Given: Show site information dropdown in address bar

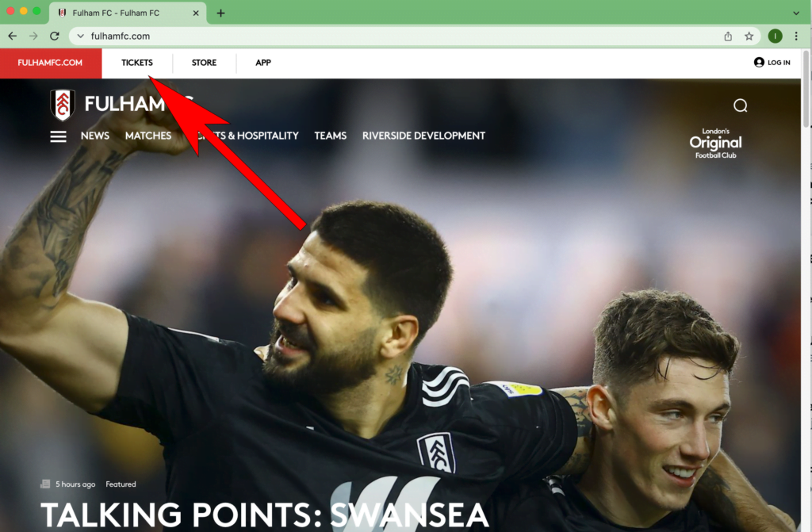Looking at the screenshot, I should (x=80, y=36).
